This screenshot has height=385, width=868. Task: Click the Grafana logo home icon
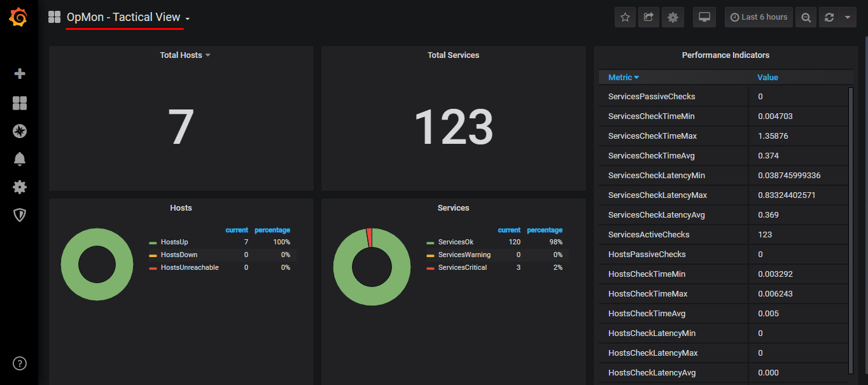pyautogui.click(x=18, y=17)
